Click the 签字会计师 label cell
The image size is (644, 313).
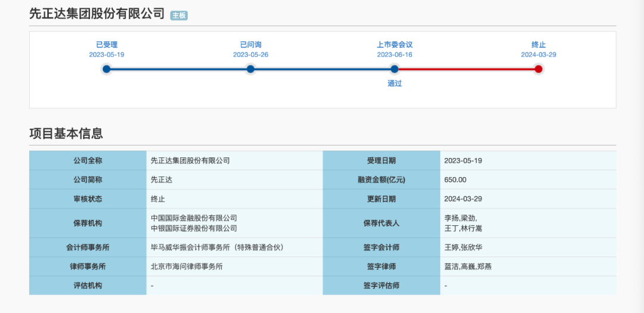click(382, 247)
